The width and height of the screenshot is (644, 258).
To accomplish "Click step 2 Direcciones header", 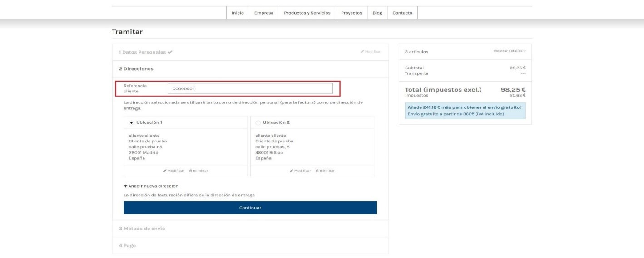I will [250, 69].
